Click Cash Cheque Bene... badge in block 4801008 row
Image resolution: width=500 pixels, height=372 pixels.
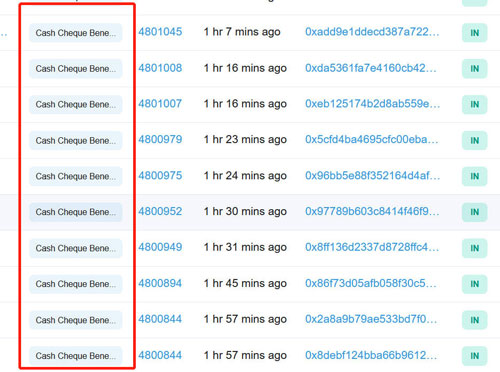[76, 69]
